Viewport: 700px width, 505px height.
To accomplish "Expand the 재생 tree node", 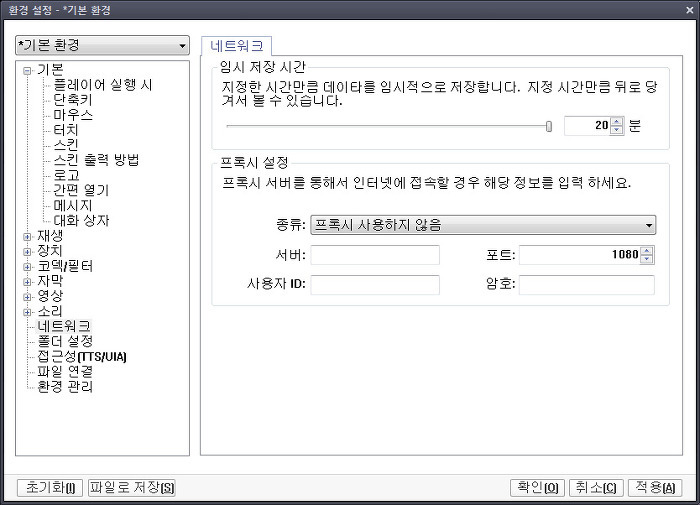I will (27, 237).
